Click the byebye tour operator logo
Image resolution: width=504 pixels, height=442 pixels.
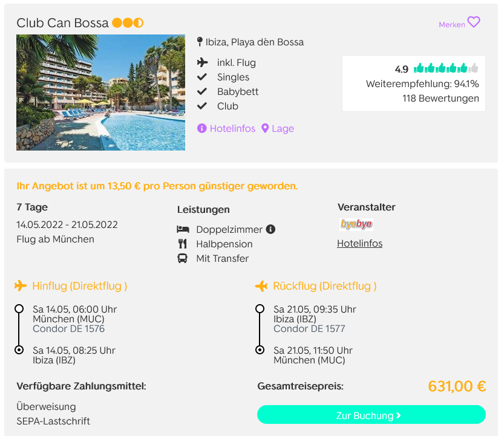(x=356, y=224)
